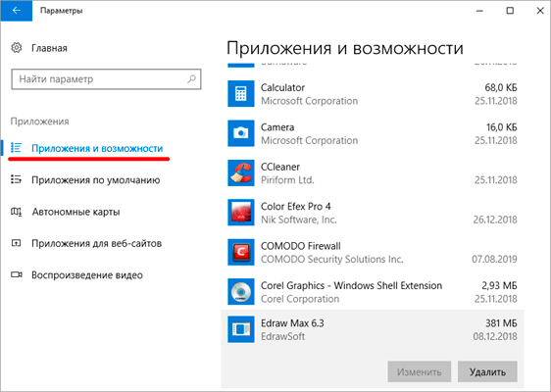Screen dimensions: 551x392
Task: Click the magnifier icon in search box
Action: 191,79
